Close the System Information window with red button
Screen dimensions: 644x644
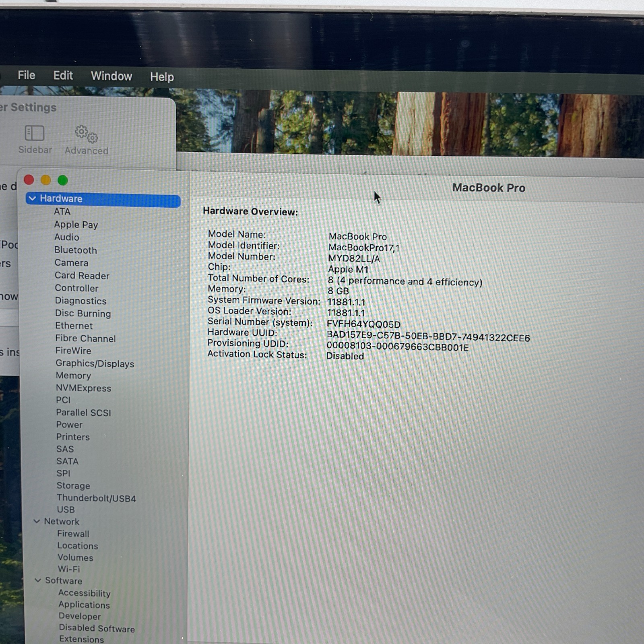[x=29, y=180]
